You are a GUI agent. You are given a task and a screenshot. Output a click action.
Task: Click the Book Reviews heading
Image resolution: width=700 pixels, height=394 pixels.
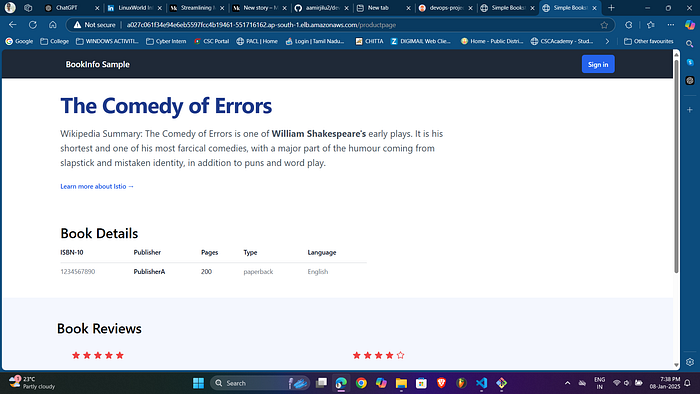[x=99, y=329]
